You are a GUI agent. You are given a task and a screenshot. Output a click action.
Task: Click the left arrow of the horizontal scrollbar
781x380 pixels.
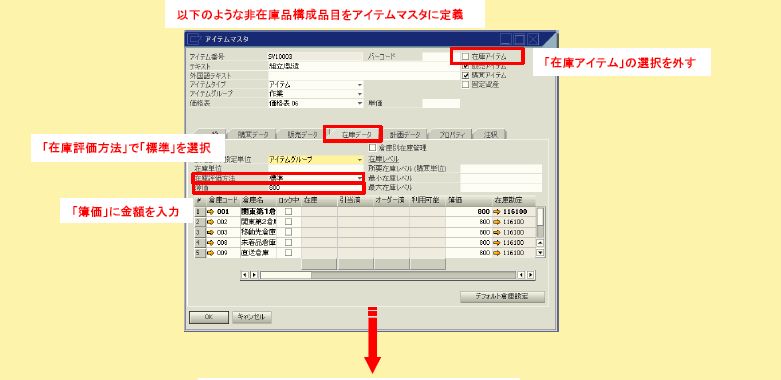(245, 275)
